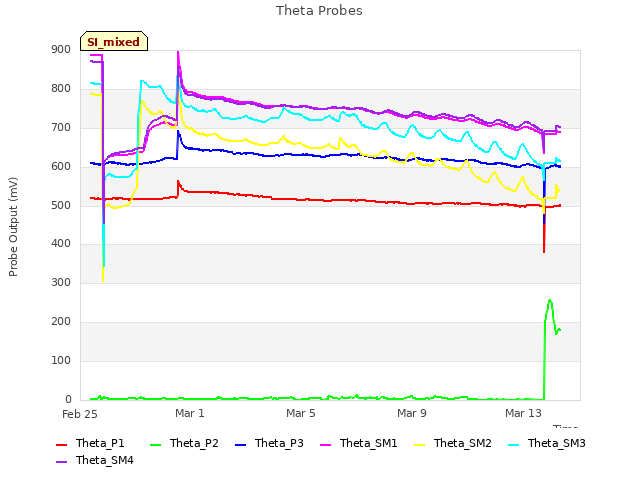640x480 pixels.
Task: Click the 700 y-axis tick label
Action: click(61, 128)
